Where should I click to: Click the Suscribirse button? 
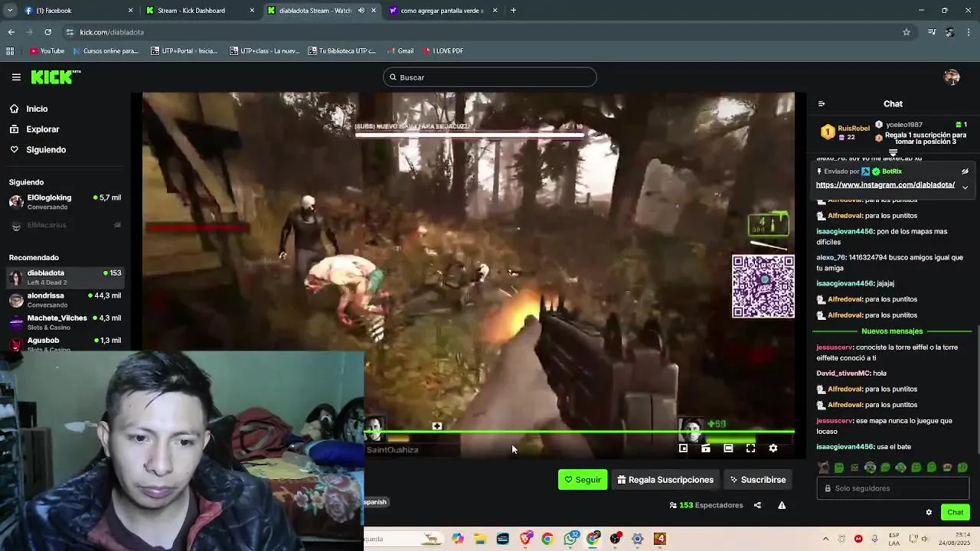758,480
